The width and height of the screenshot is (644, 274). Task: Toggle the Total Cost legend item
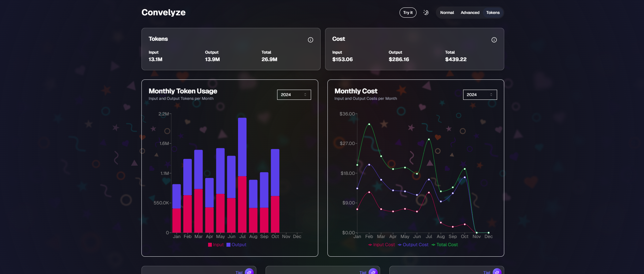coord(445,245)
